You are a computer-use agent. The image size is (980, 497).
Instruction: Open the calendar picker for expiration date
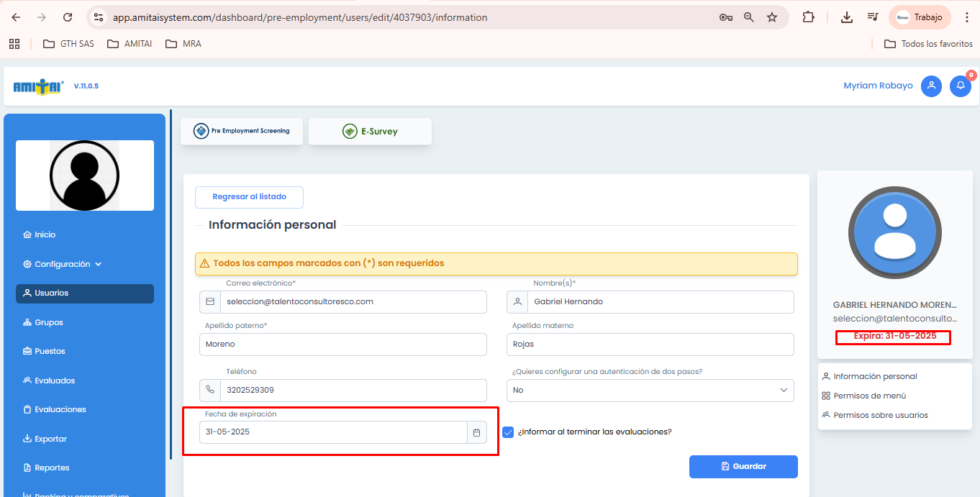[476, 432]
